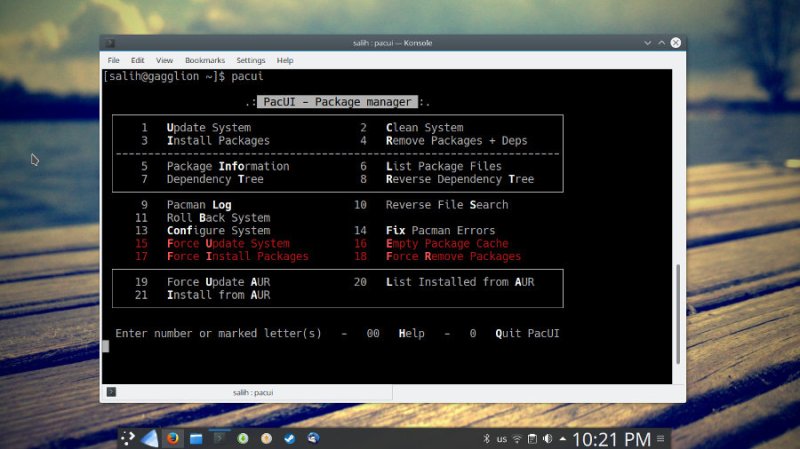Click 'Install Packages' option 3 text
800x449 pixels.
[218, 141]
